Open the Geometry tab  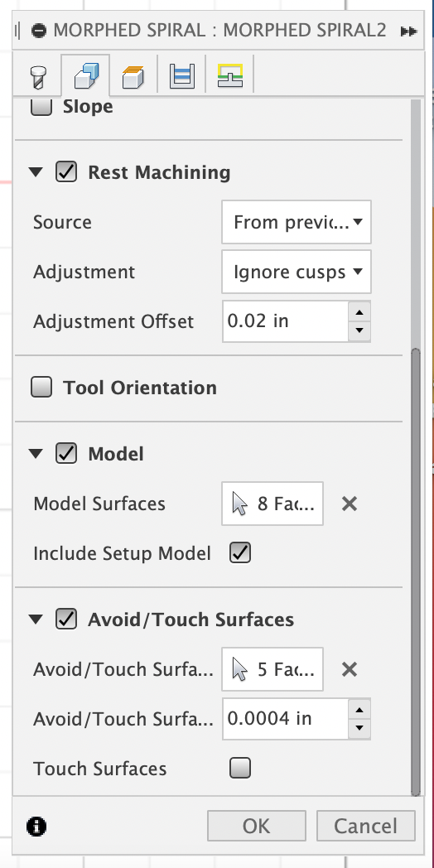point(86,75)
